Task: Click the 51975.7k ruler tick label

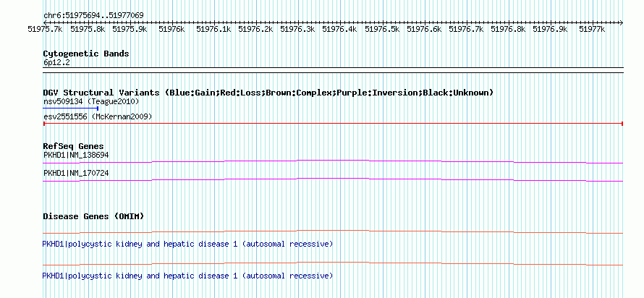Action: (45, 29)
